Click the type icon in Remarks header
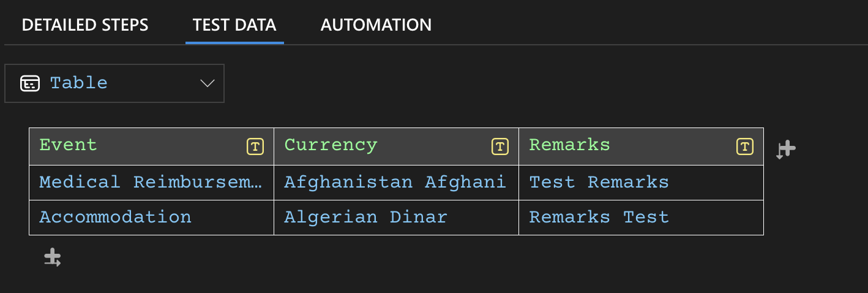Image resolution: width=868 pixels, height=293 pixels. [744, 146]
